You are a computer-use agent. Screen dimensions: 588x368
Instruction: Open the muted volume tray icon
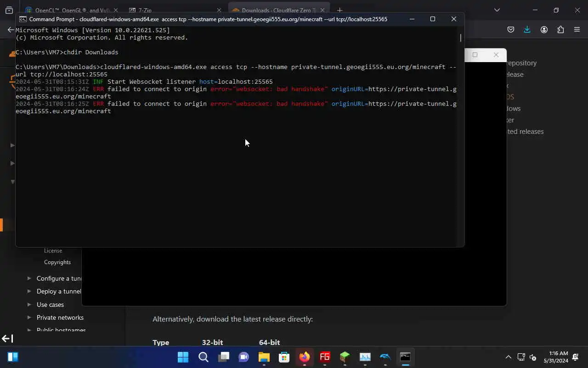click(x=533, y=357)
